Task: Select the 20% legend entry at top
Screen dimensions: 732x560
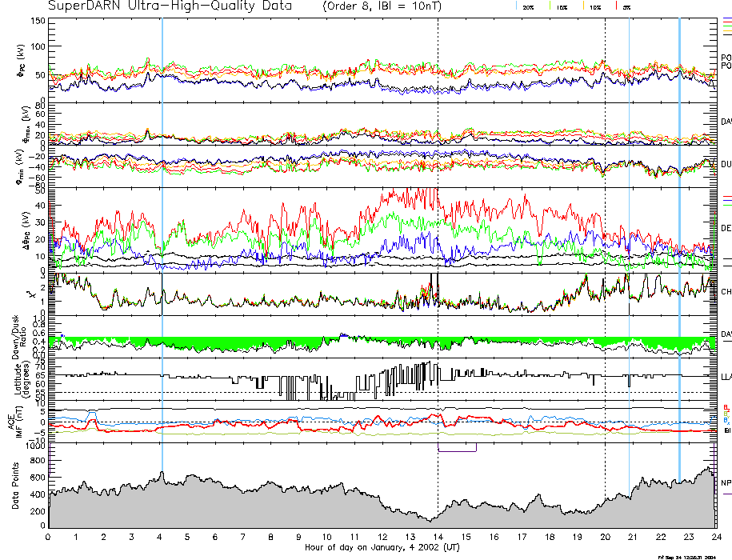Action: [x=528, y=6]
